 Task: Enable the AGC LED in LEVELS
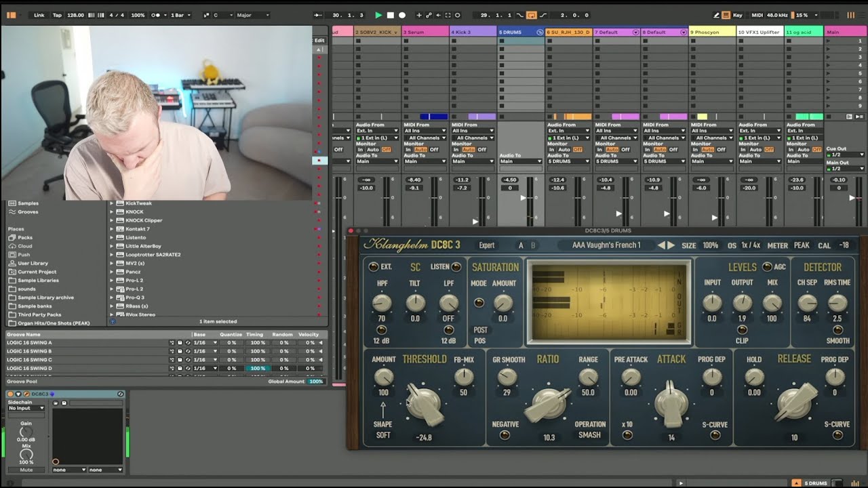point(768,267)
